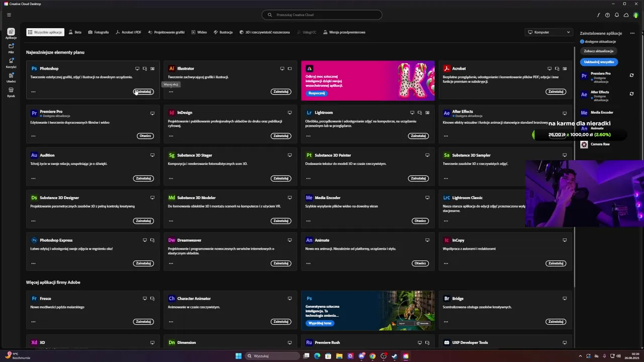644x362 pixels.
Task: Open the Korzyści section in left sidebar
Action: coord(11,62)
